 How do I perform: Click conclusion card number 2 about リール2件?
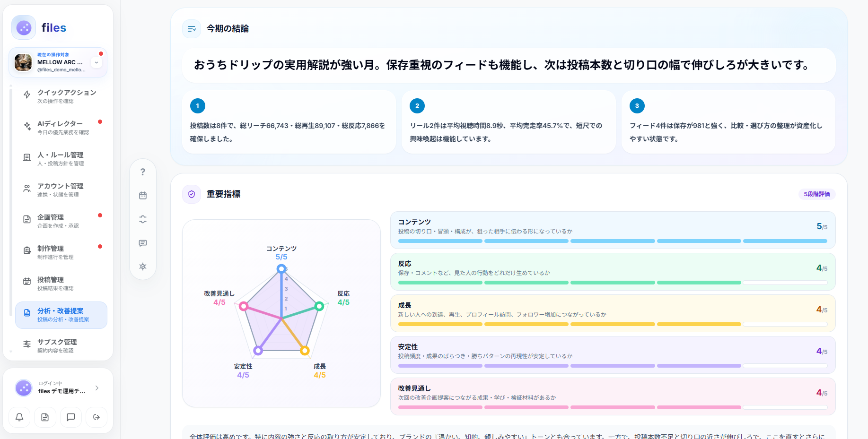pos(509,122)
